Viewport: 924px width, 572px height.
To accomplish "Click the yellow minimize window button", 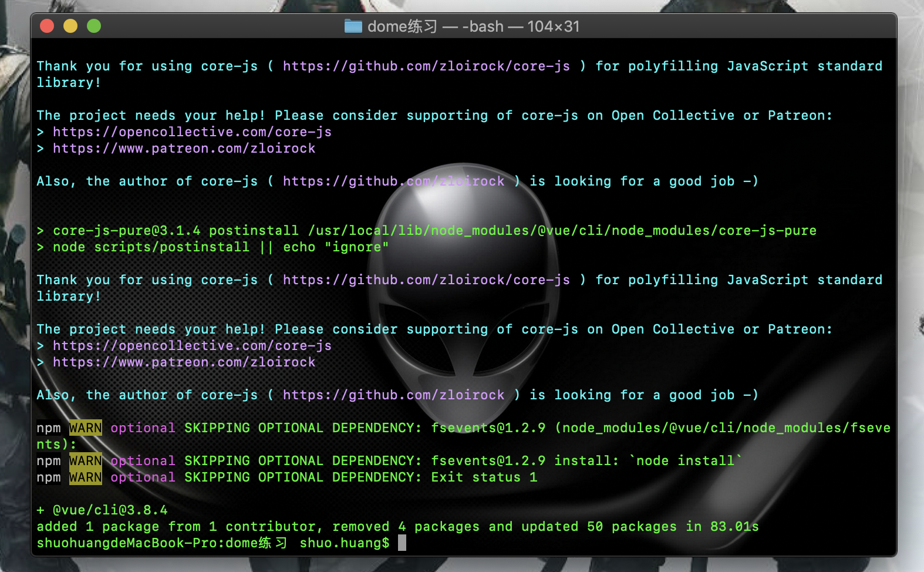I will tap(70, 26).
